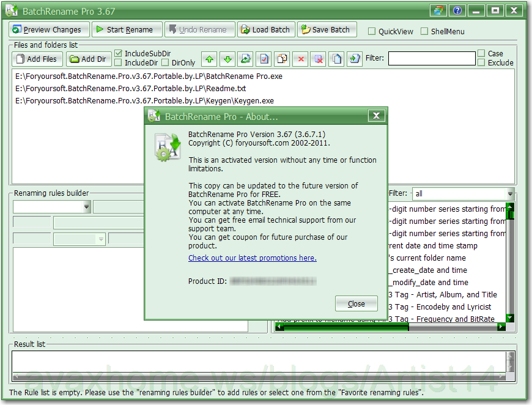532x405 pixels.
Task: Close the About dialog using Close button
Action: (x=357, y=303)
